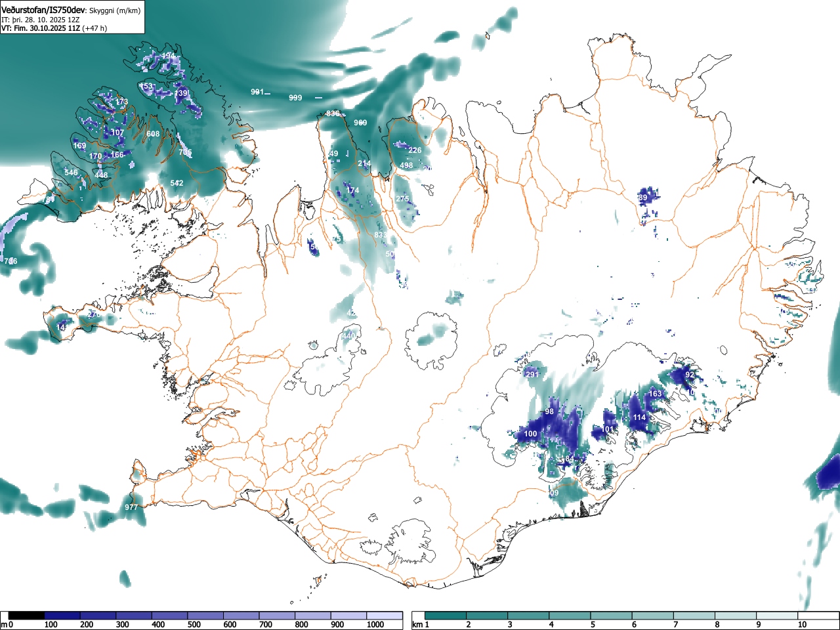
Task: Click the '226' visibility value on the map
Action: point(415,150)
